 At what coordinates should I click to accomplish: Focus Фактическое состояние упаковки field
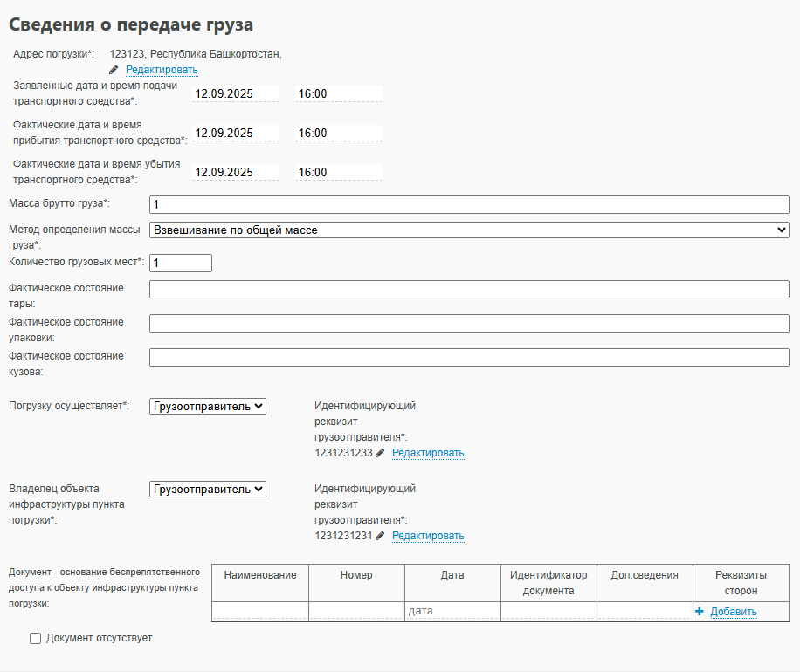[x=469, y=323]
